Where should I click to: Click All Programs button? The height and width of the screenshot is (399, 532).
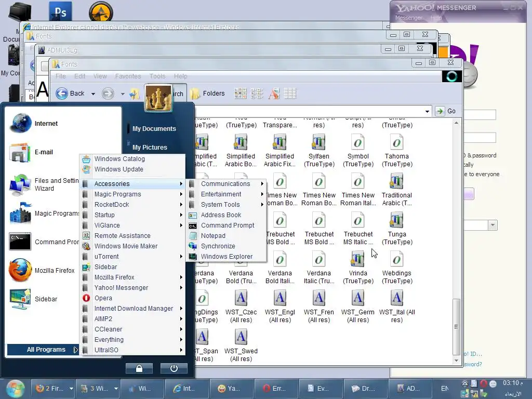pos(43,350)
